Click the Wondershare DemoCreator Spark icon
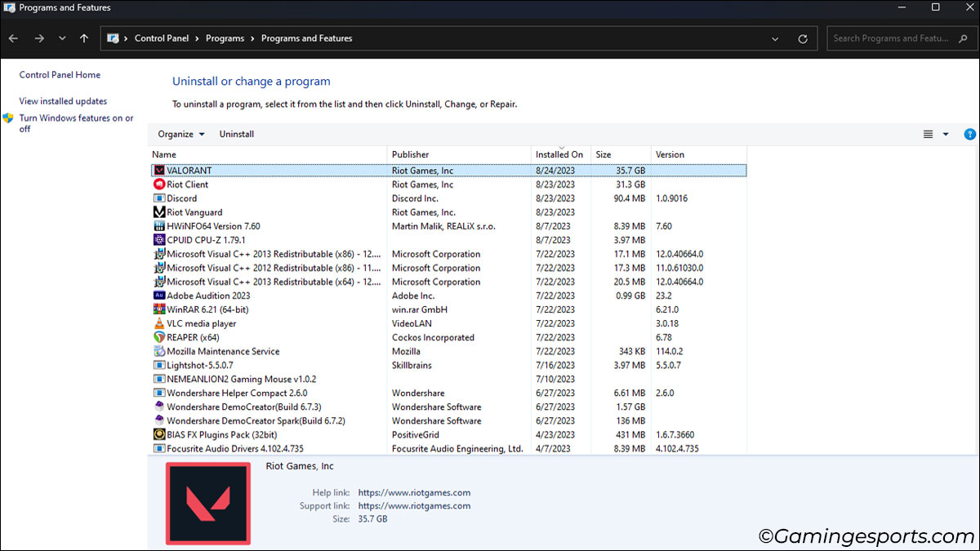Viewport: 980px width, 551px height. click(x=159, y=420)
